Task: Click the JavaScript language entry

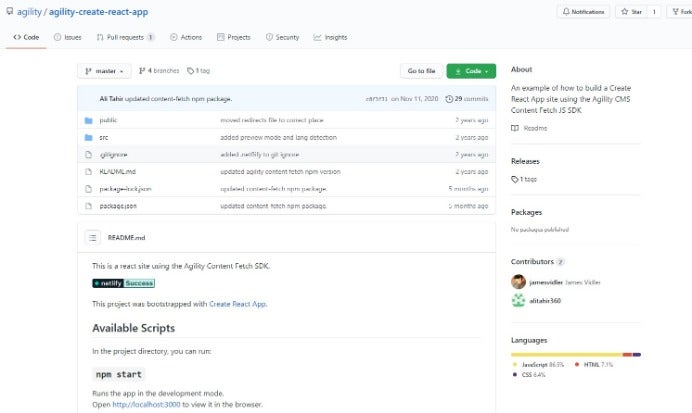Action: (x=538, y=364)
